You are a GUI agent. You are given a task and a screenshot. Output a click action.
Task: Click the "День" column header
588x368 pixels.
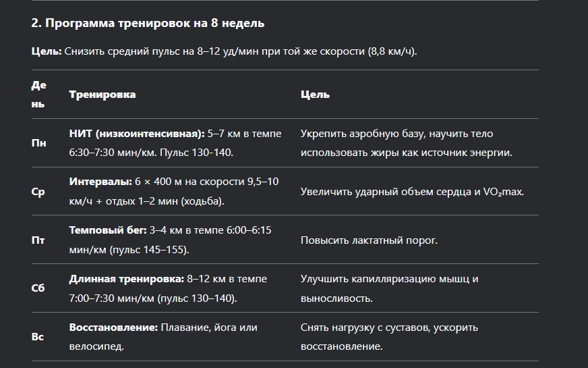click(38, 95)
